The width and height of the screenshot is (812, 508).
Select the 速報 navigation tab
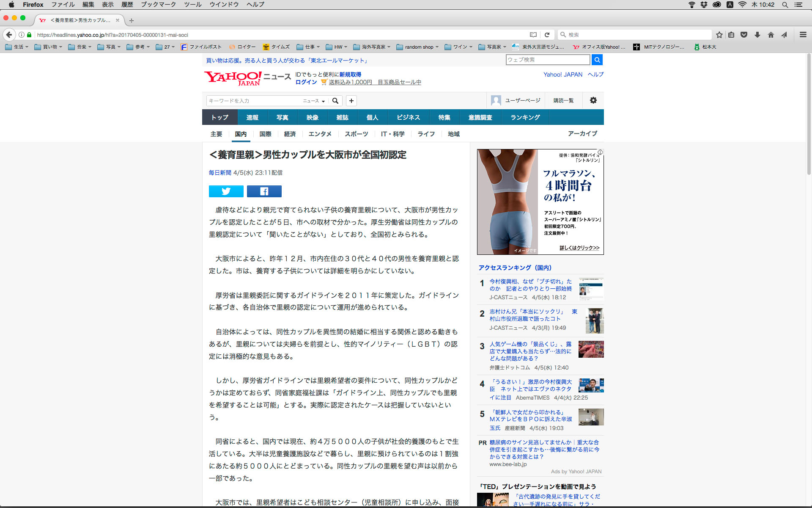[252, 117]
